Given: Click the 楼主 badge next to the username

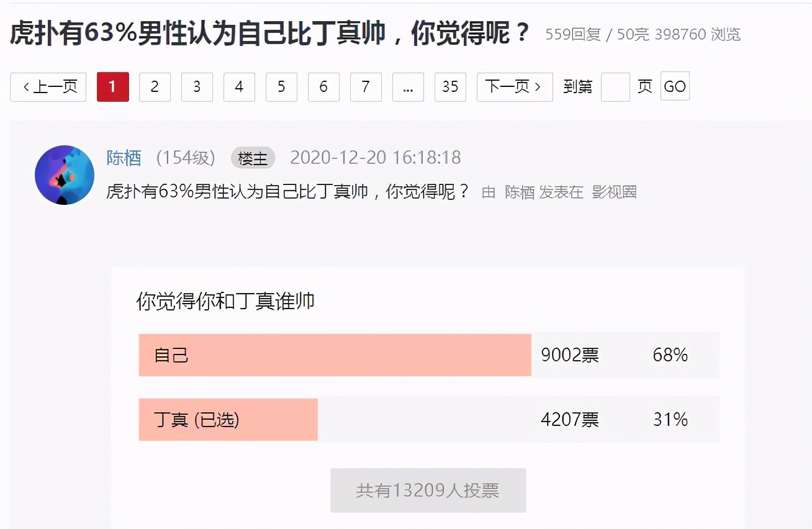Looking at the screenshot, I should (x=253, y=158).
